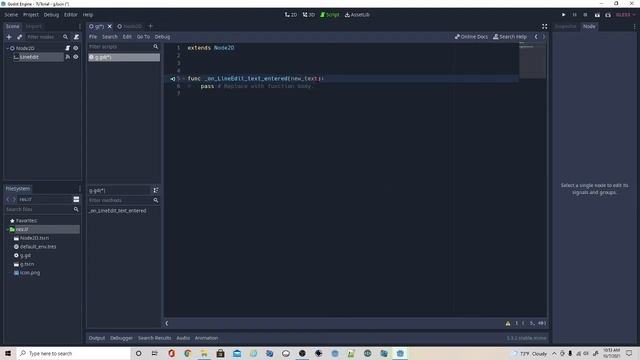Open the Output bottom panel
This screenshot has height=360, width=640.
coord(97,338)
